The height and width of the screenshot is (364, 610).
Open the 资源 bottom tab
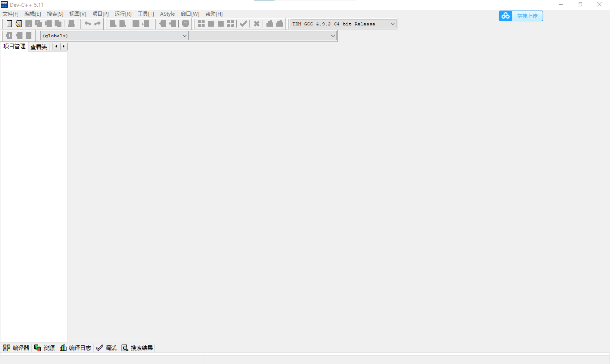[x=44, y=348]
